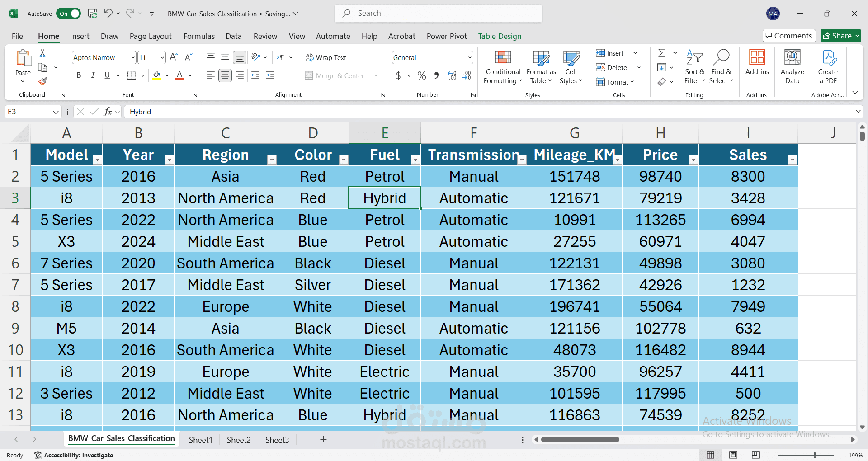Open the Region column filter dropdown
Image resolution: width=868 pixels, height=461 pixels.
272,160
